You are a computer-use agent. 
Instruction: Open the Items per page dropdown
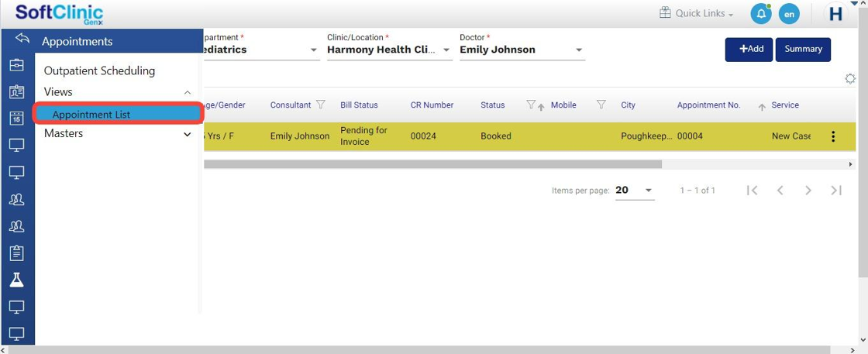[x=635, y=191]
